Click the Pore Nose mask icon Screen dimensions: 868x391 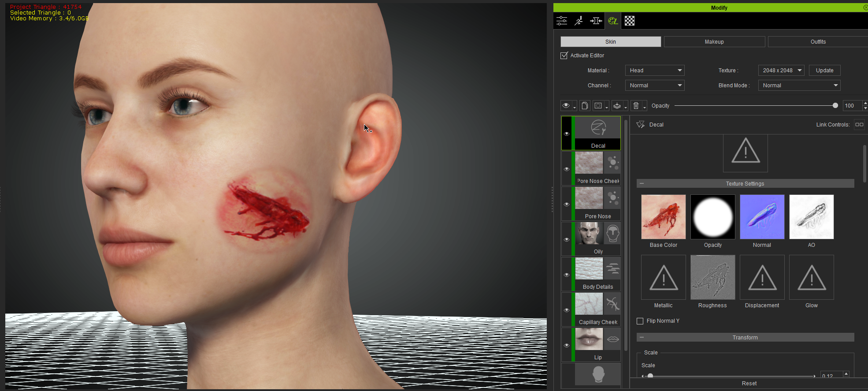click(613, 198)
